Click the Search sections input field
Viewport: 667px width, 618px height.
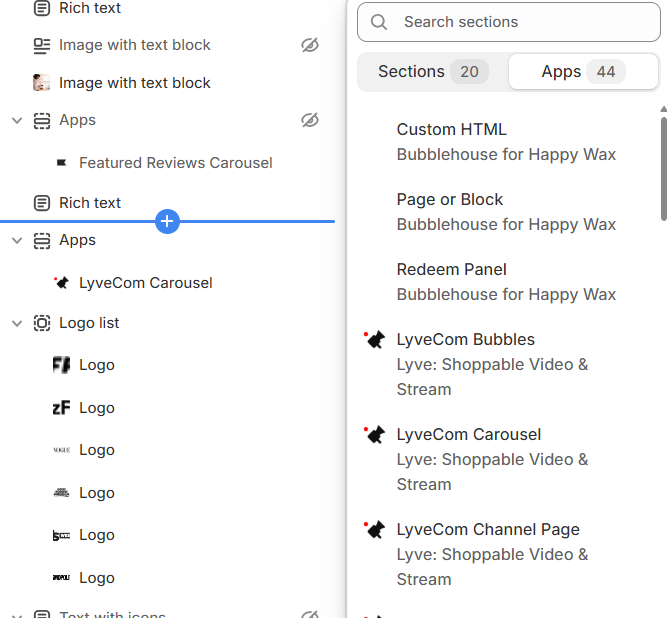click(x=520, y=22)
